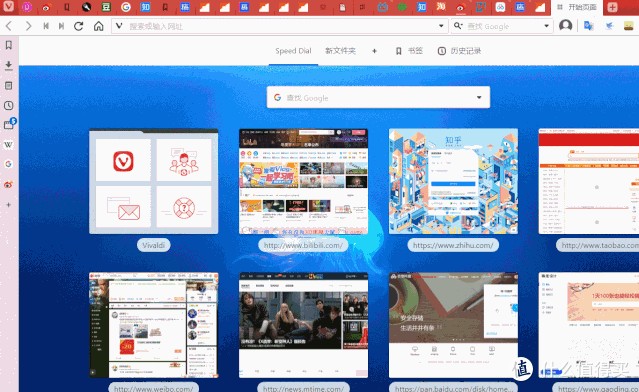This screenshot has height=392, width=639.
Task: Click the http://www.taobao.com label
Action: [x=598, y=245]
